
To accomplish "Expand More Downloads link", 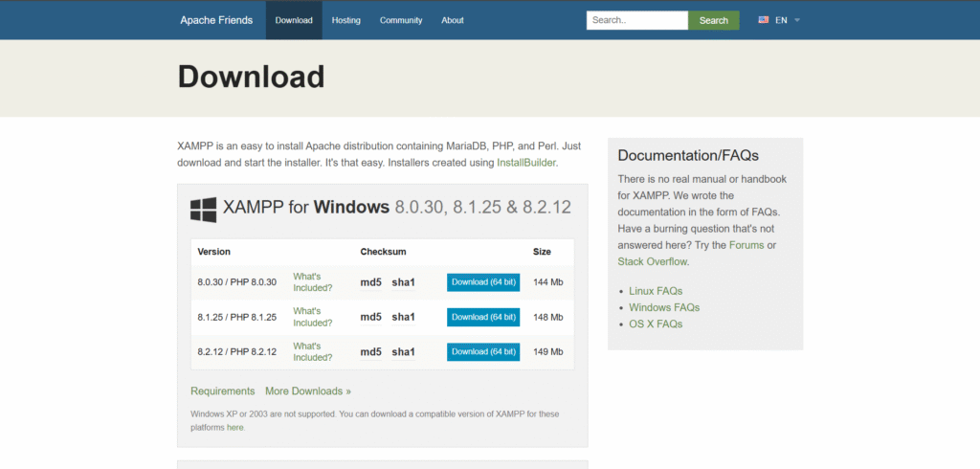I will [x=308, y=391].
